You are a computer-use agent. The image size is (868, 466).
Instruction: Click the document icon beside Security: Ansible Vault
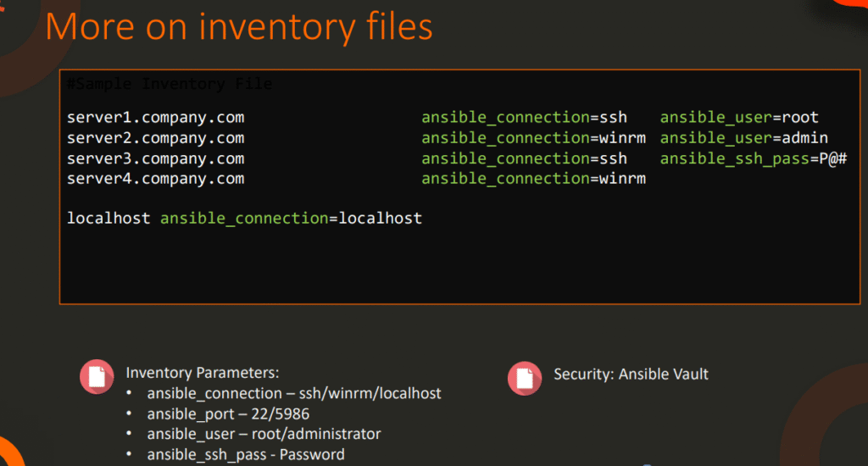point(525,378)
